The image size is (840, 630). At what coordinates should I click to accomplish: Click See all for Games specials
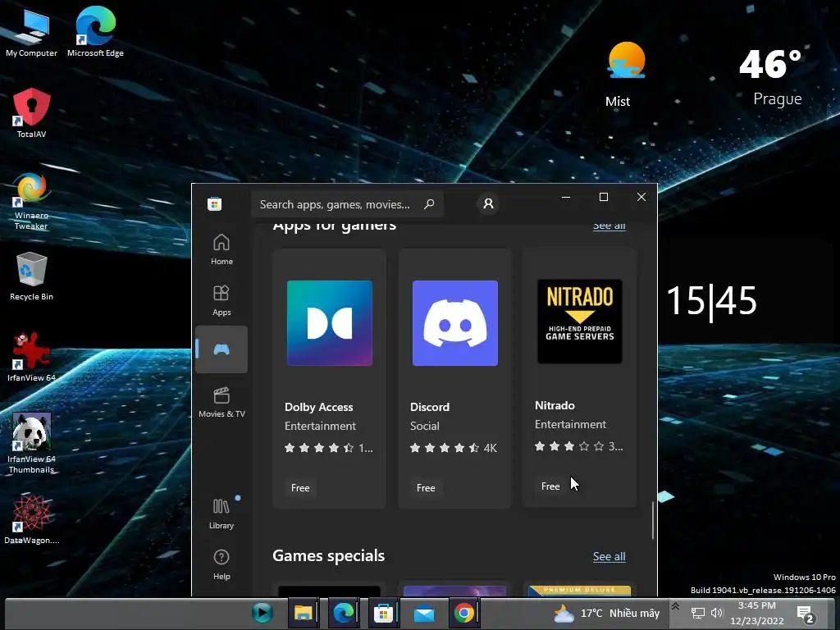pyautogui.click(x=609, y=557)
